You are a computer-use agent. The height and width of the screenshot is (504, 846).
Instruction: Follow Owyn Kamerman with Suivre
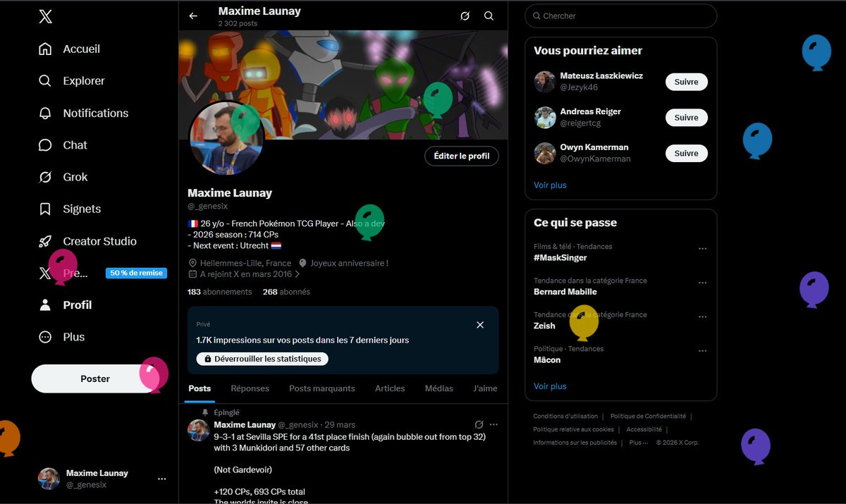tap(686, 153)
